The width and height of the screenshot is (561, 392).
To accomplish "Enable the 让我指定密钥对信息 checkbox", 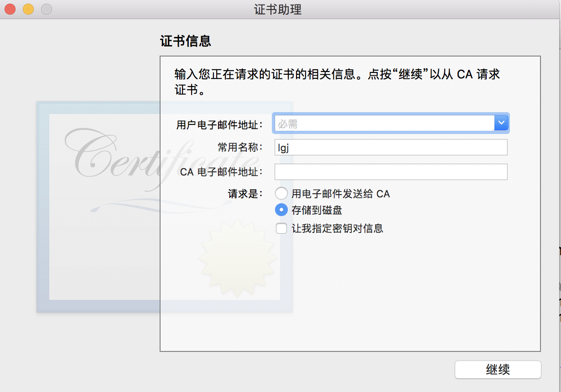I will click(x=281, y=228).
